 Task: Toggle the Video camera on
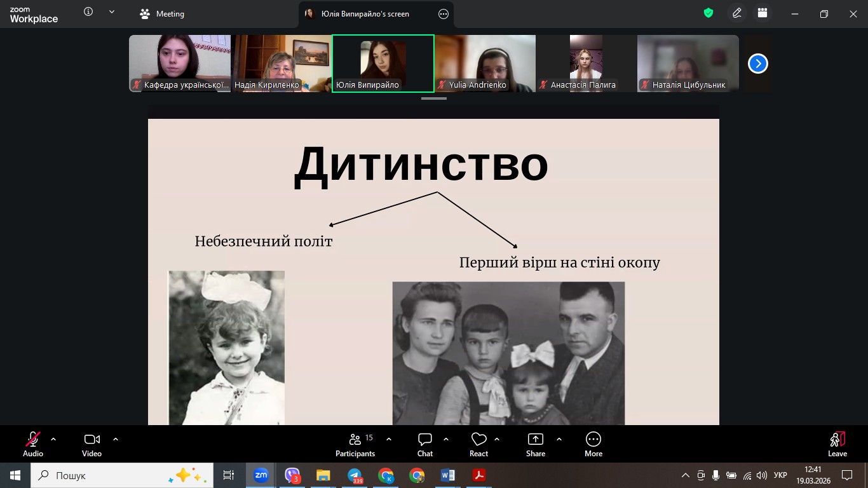(x=92, y=444)
